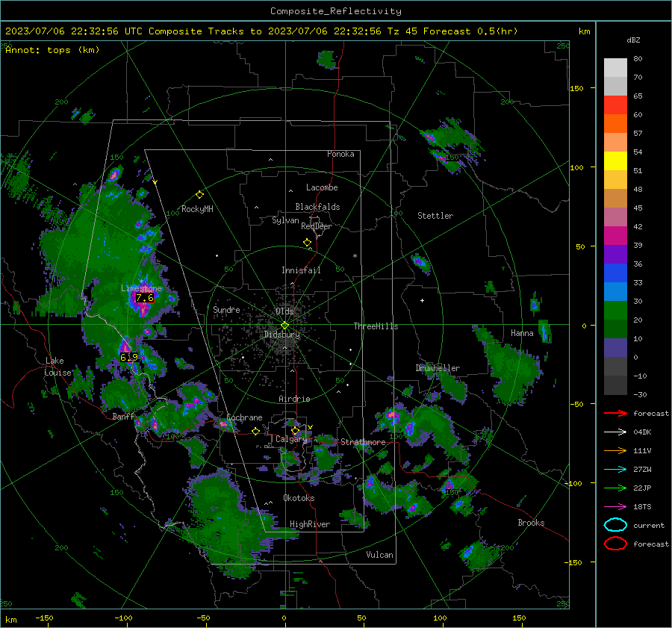Viewport: 672px width, 628px height.
Task: Click the 51 dBZ yellow color swatch
Action: [615, 161]
